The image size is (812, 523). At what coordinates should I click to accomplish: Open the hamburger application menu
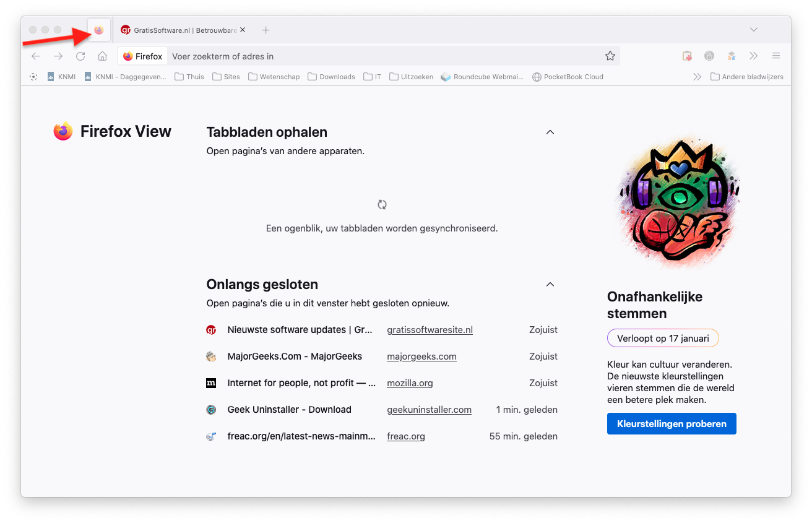pos(775,56)
